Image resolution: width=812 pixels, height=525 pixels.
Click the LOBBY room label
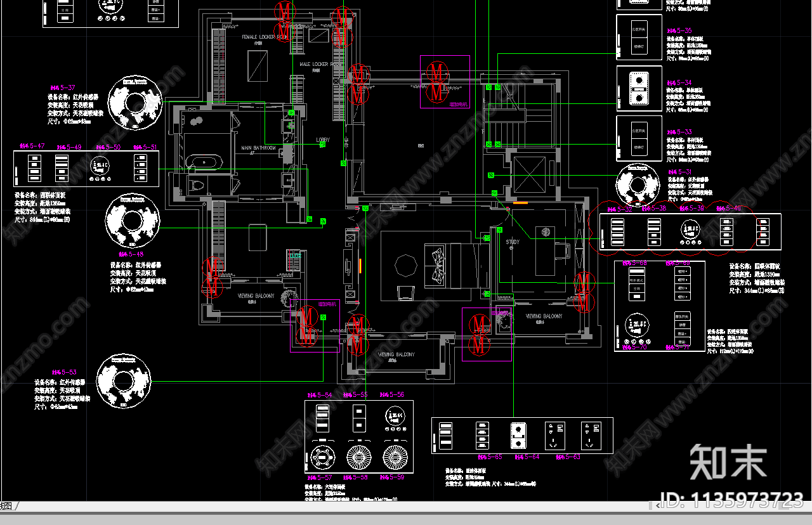(323, 140)
